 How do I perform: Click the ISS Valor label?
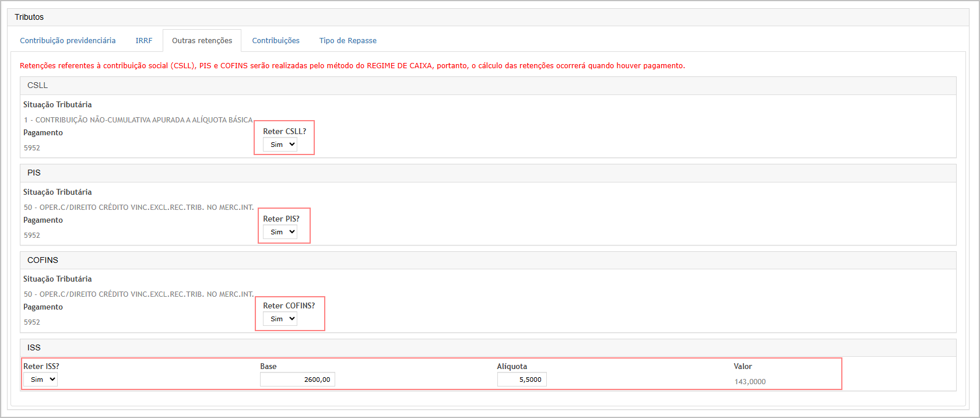(x=743, y=367)
